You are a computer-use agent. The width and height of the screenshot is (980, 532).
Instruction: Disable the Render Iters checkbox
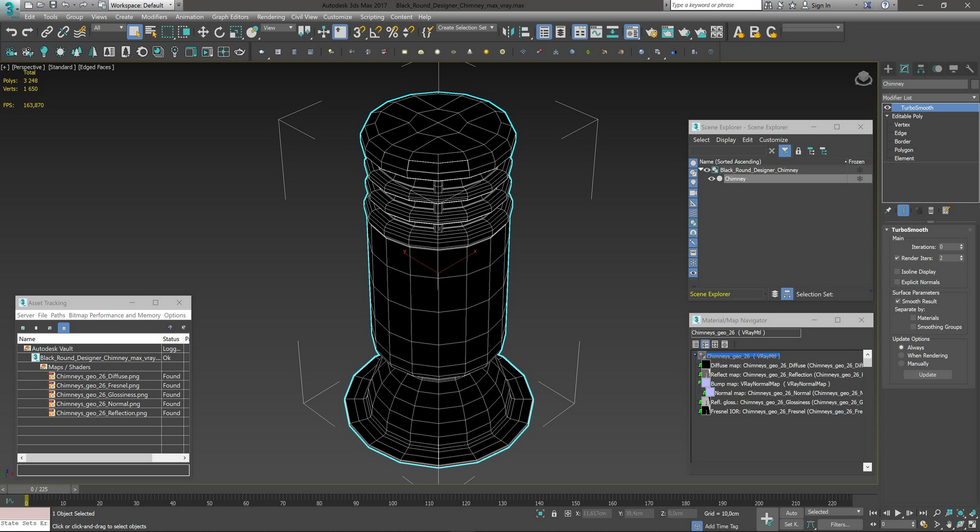(x=897, y=258)
